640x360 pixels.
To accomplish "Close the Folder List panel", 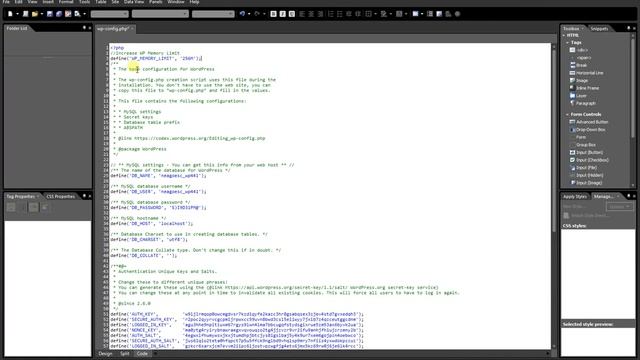I will [90, 28].
